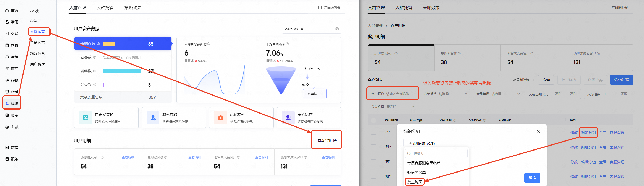The width and height of the screenshot is (644, 186).
Task: Select 会员运营 in 私域 menu
Action: (x=38, y=43)
